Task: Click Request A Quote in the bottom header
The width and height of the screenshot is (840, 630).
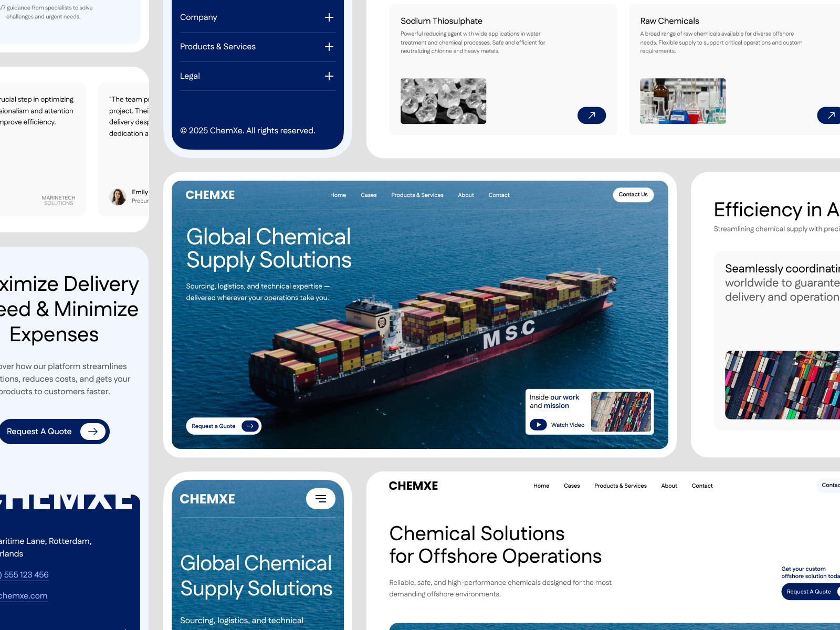Action: point(809,592)
